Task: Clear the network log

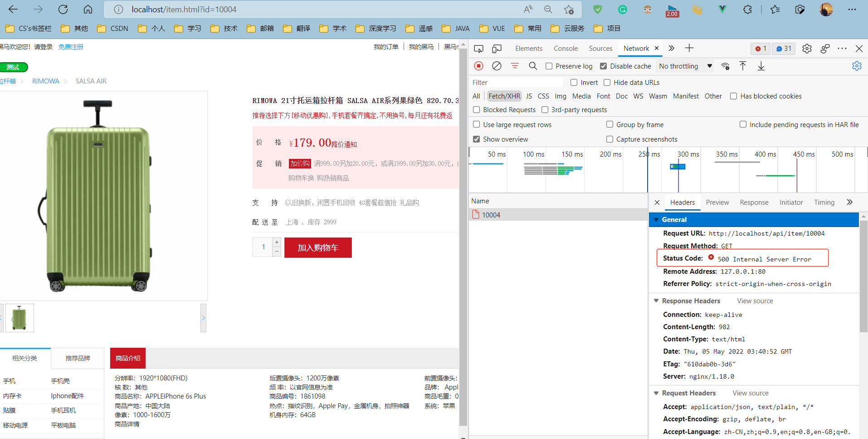Action: [497, 66]
